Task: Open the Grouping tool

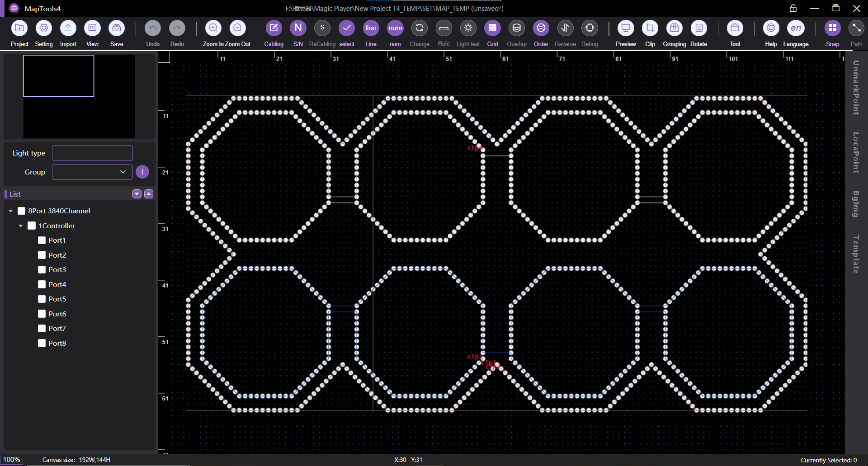Action: click(674, 28)
